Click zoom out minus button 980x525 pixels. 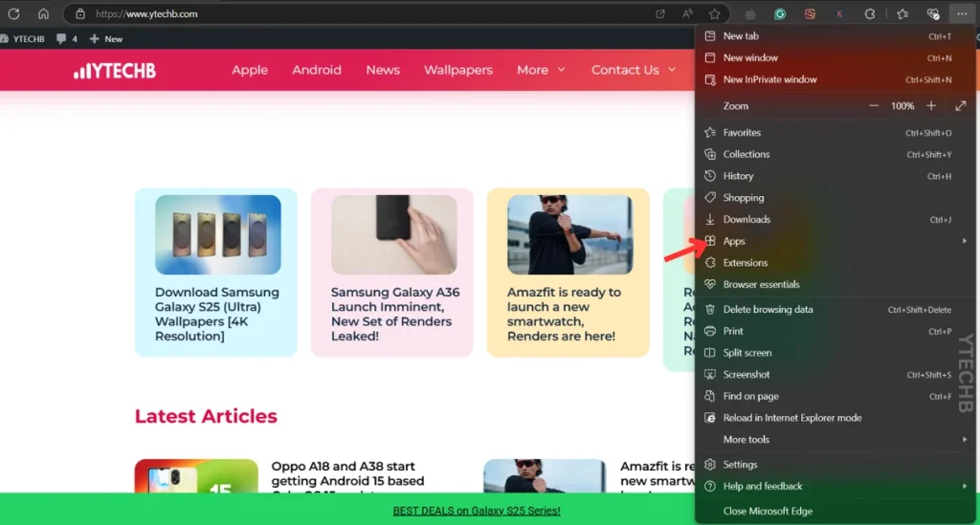[874, 106]
